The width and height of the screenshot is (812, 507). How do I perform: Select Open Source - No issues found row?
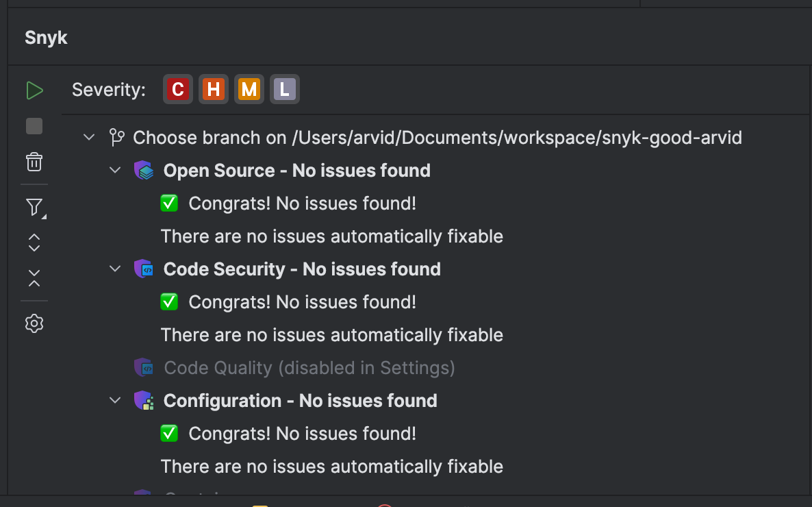click(x=296, y=171)
